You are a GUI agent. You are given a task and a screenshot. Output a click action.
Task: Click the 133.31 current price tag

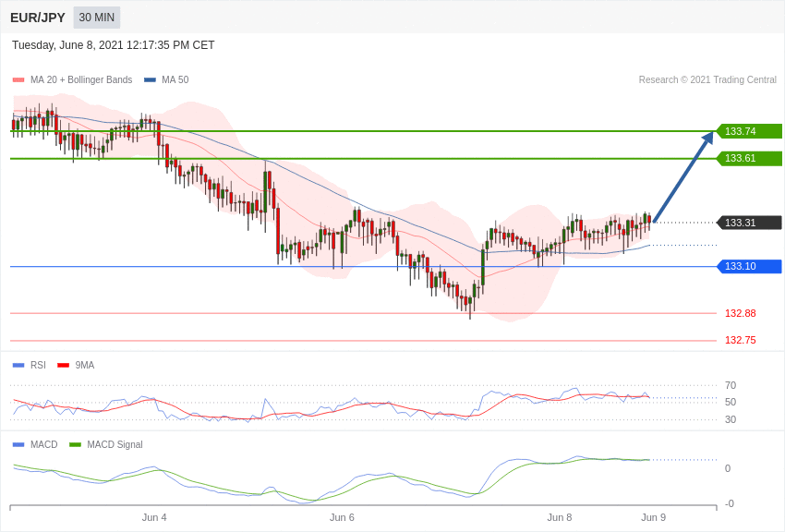click(x=750, y=223)
